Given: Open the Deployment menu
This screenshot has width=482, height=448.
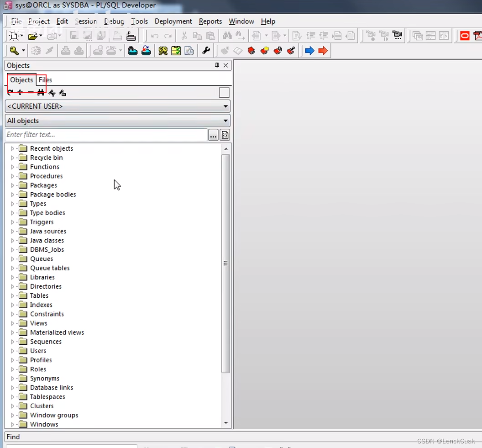Looking at the screenshot, I should [x=173, y=21].
